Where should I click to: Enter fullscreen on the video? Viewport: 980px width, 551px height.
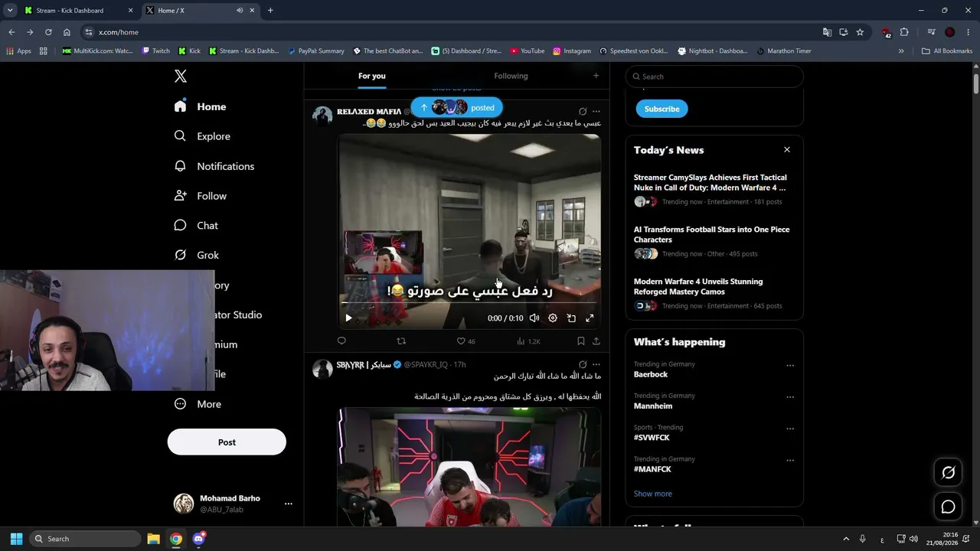coord(590,318)
